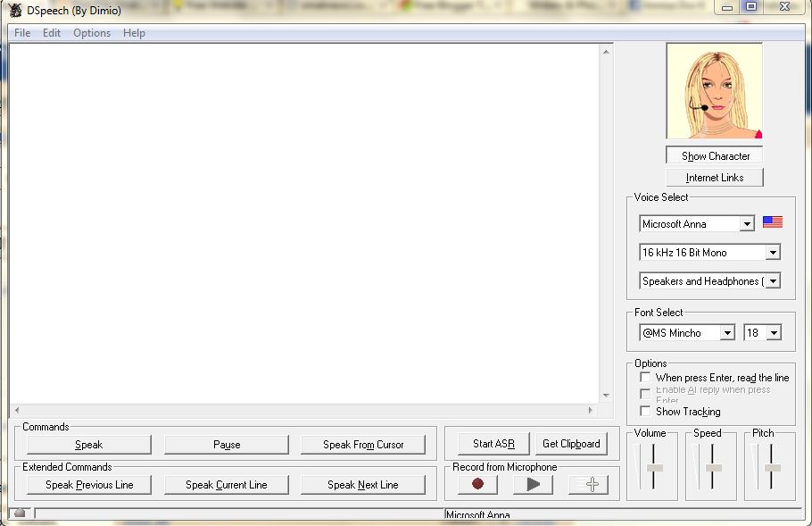The height and width of the screenshot is (526, 812).
Task: Click inside the main text editing area
Action: [x=304, y=224]
